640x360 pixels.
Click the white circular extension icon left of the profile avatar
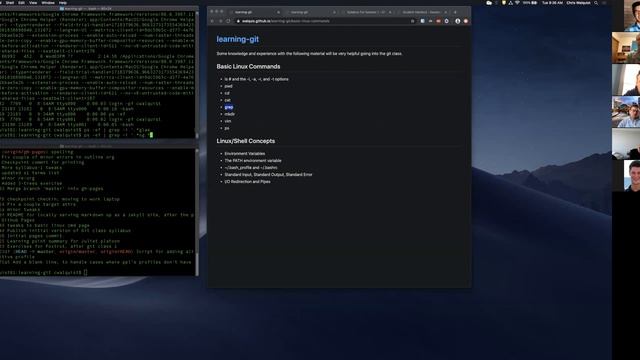[446, 21]
